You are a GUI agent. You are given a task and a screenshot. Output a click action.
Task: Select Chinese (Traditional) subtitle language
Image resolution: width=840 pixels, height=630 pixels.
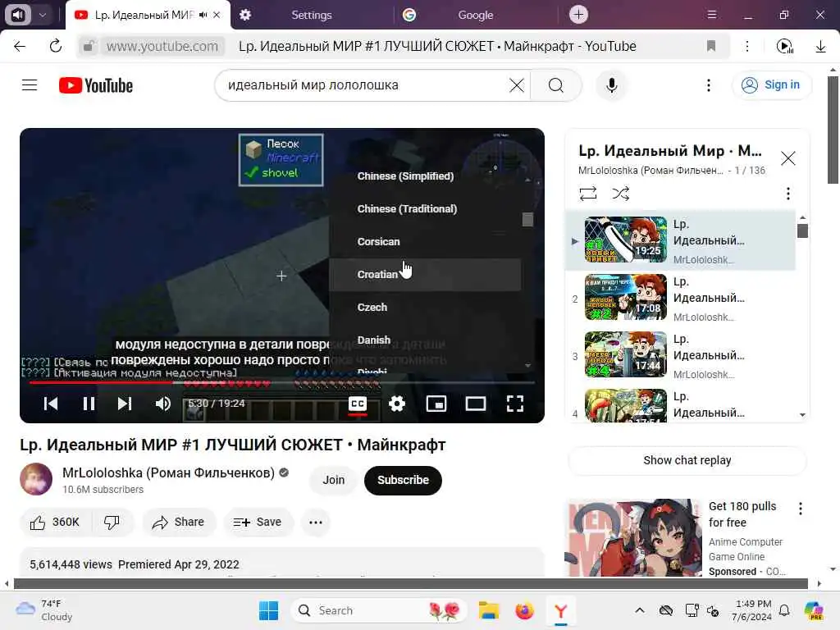(424, 209)
